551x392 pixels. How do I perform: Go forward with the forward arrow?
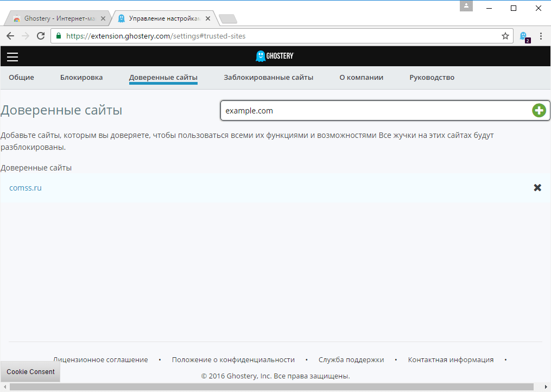[26, 36]
